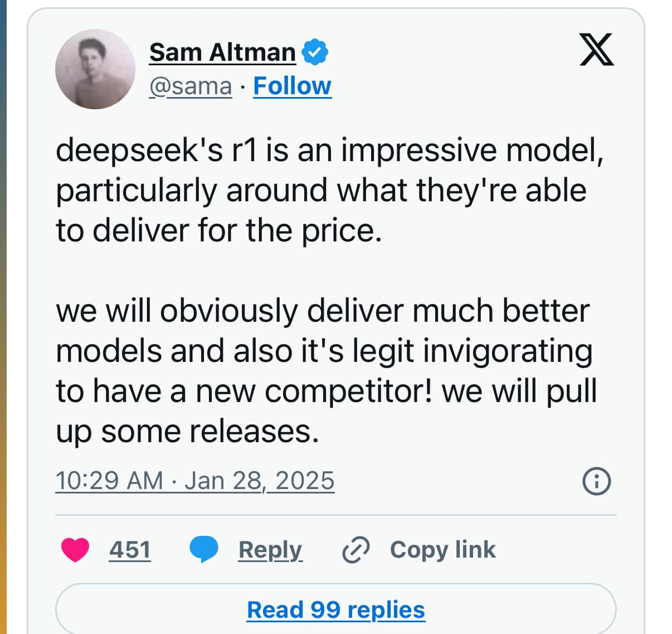This screenshot has width=672, height=634.
Task: Click the Sam Altman display name
Action: point(222,52)
